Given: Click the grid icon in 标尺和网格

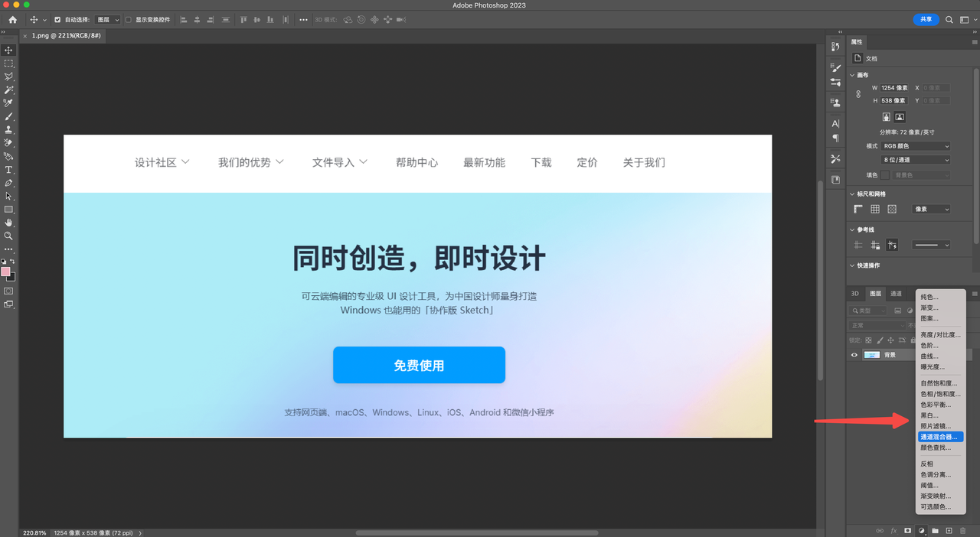Looking at the screenshot, I should (875, 209).
